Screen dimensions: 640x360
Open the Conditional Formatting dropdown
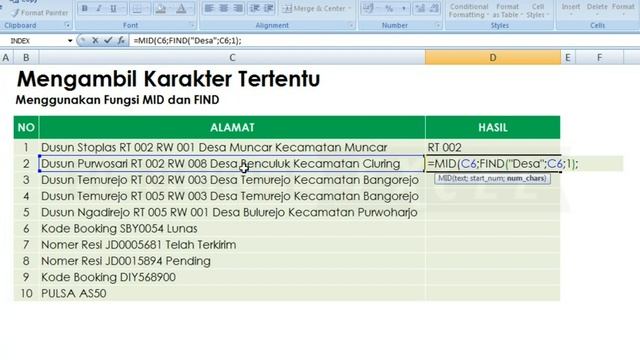(x=469, y=11)
